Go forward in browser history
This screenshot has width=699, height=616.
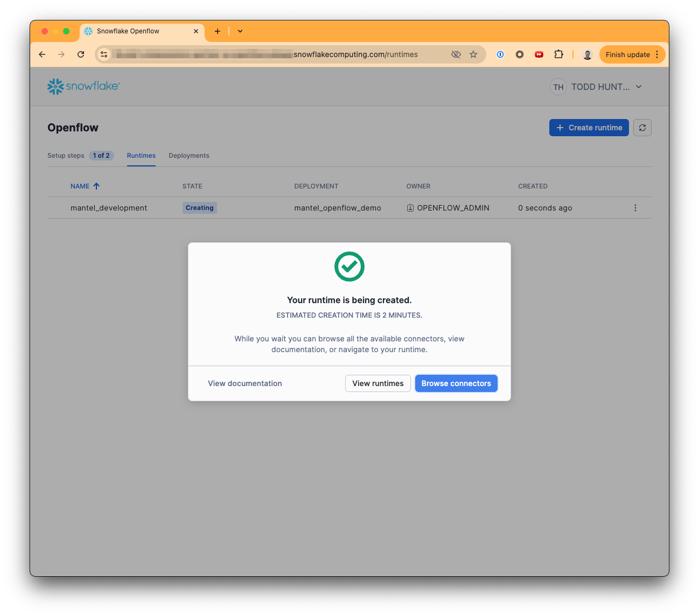point(61,54)
